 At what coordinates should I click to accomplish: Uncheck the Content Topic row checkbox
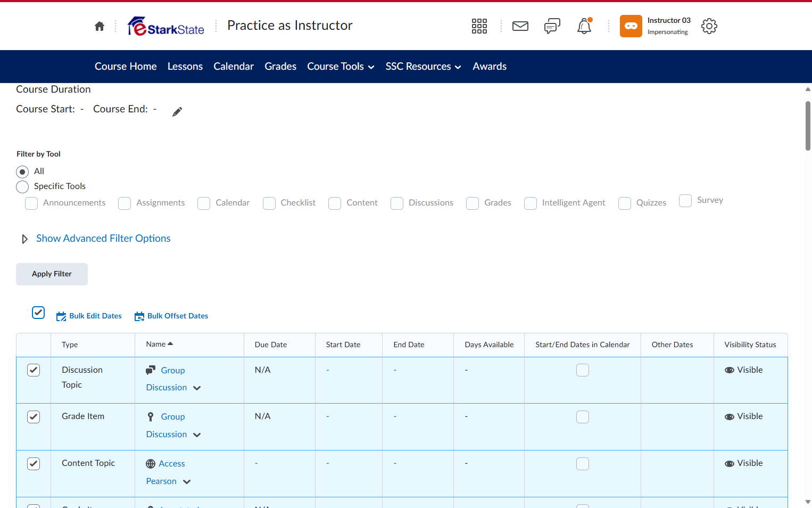(x=34, y=464)
